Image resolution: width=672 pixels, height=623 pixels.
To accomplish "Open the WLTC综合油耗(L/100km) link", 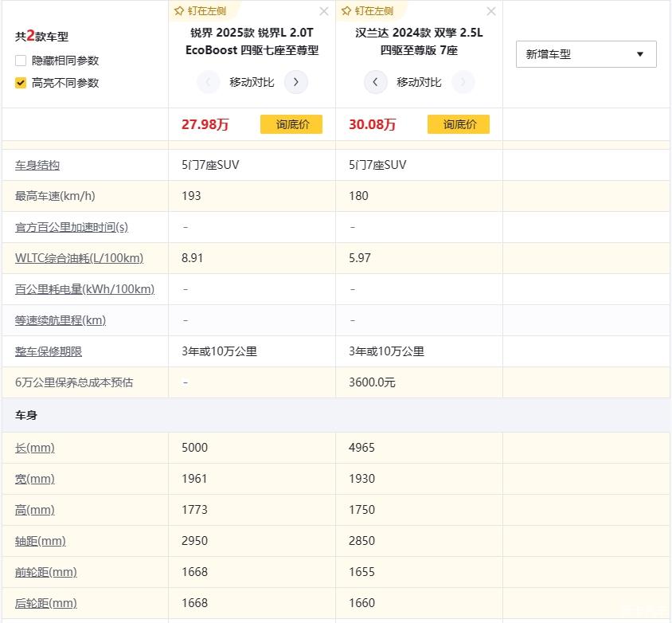I will click(x=80, y=258).
